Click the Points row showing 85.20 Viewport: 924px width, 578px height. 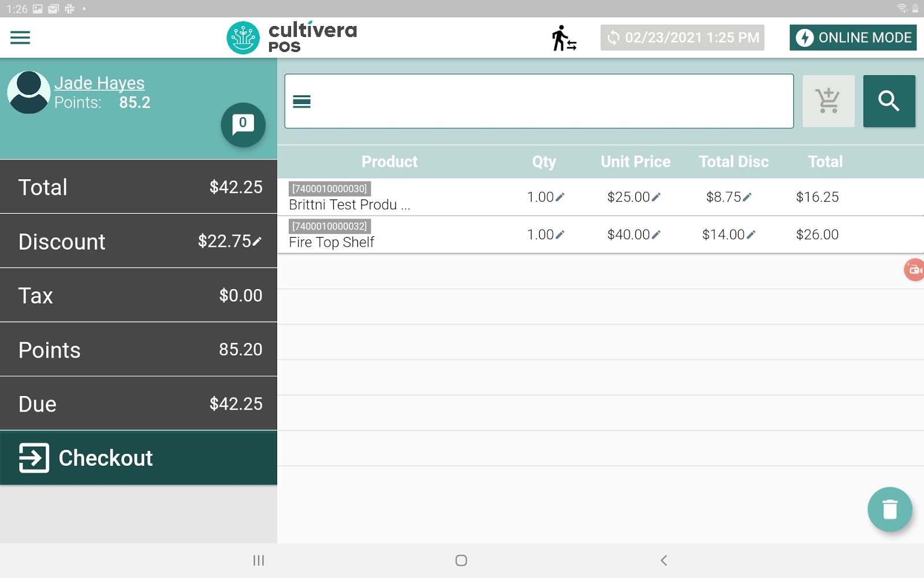click(139, 350)
